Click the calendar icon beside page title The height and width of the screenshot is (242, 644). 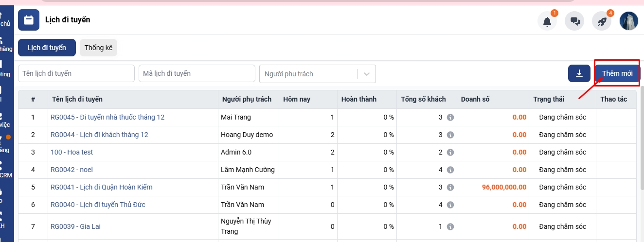pos(29,20)
